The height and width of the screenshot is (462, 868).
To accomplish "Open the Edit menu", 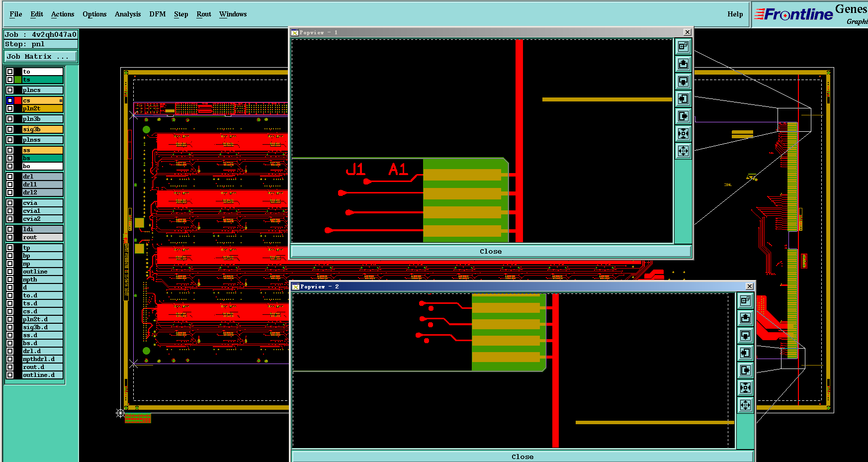I will pos(37,14).
